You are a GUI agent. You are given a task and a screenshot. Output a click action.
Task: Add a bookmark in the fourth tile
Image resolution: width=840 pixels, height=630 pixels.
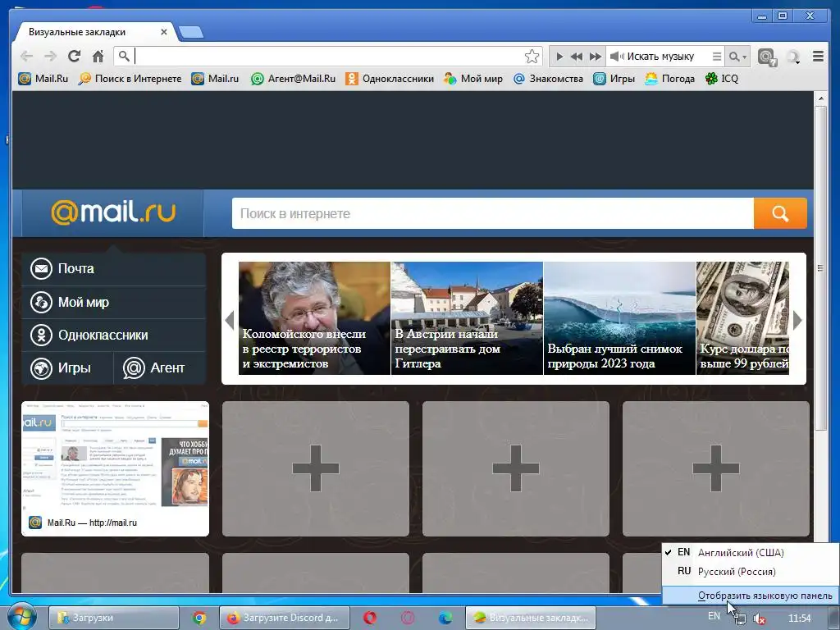(715, 468)
